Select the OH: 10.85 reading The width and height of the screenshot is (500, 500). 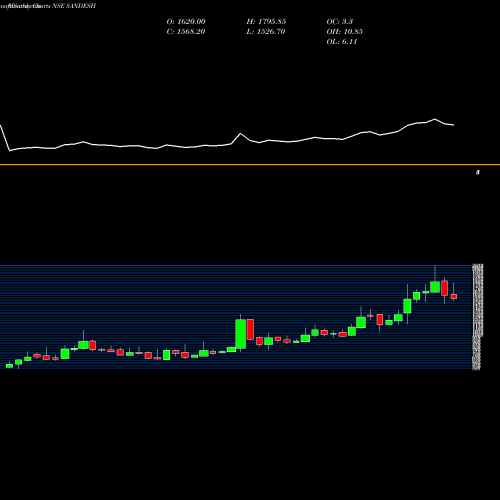pos(344,32)
